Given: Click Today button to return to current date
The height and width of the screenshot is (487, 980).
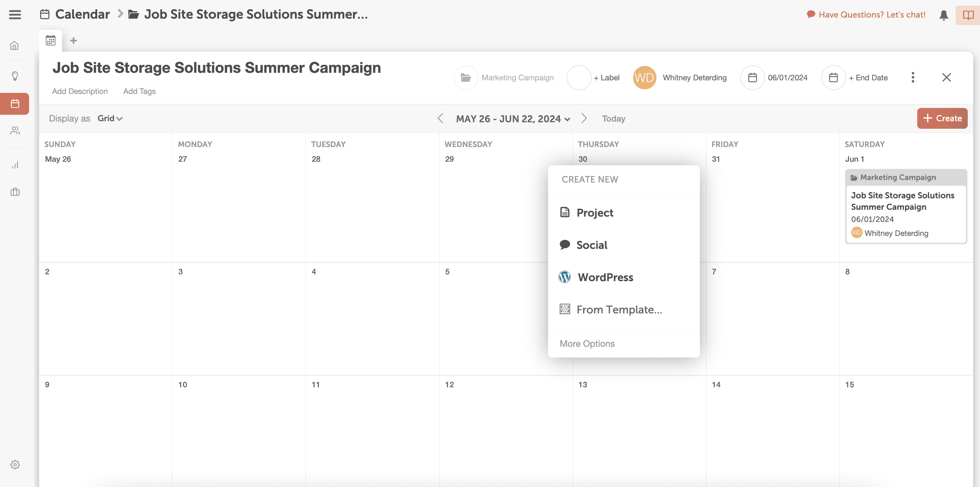Looking at the screenshot, I should (x=614, y=118).
